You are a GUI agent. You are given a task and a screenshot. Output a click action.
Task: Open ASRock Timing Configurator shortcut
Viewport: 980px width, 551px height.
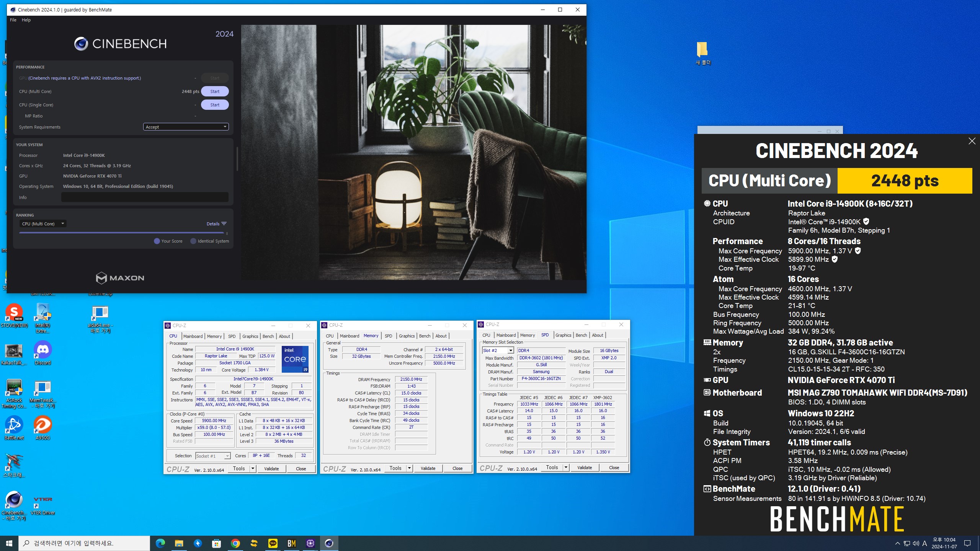(14, 393)
